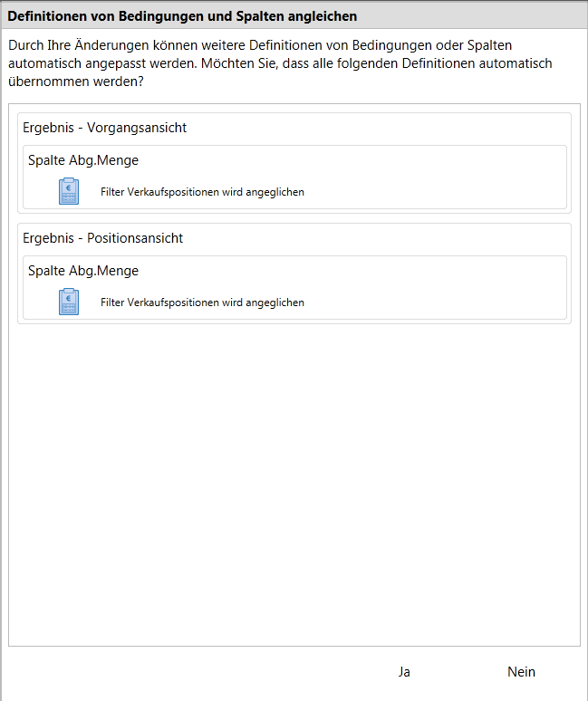588x701 pixels.
Task: Select the 'Ergebnis - Vorgangsansicht' group header
Action: [x=105, y=128]
